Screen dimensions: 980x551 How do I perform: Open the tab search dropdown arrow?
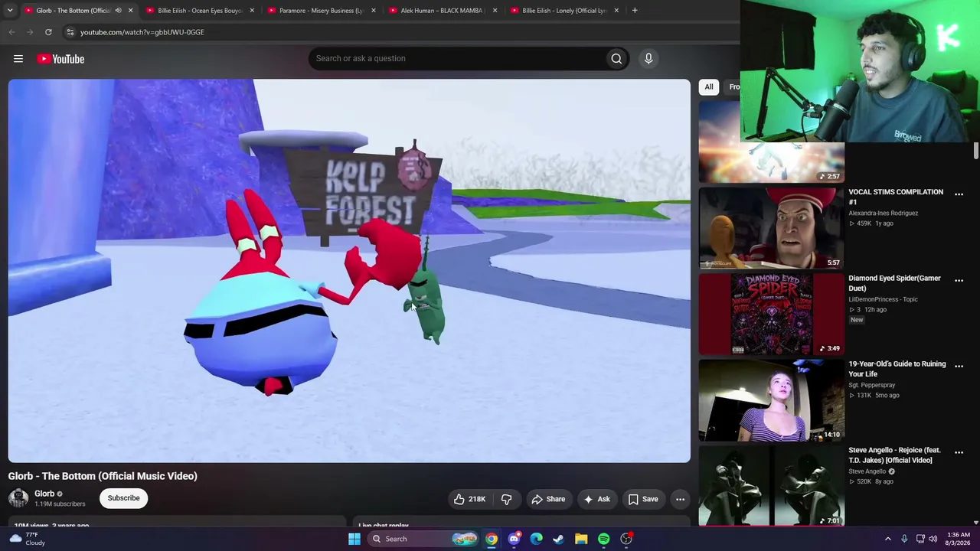tap(10, 11)
